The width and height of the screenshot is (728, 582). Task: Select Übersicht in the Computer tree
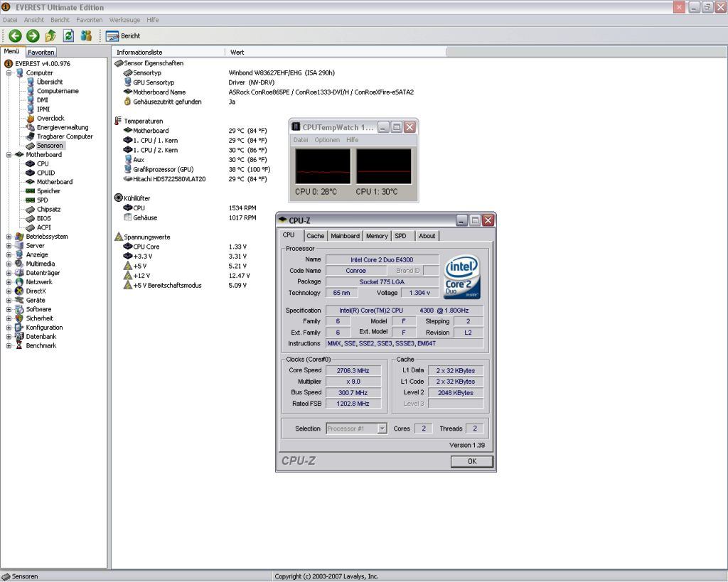50,82
